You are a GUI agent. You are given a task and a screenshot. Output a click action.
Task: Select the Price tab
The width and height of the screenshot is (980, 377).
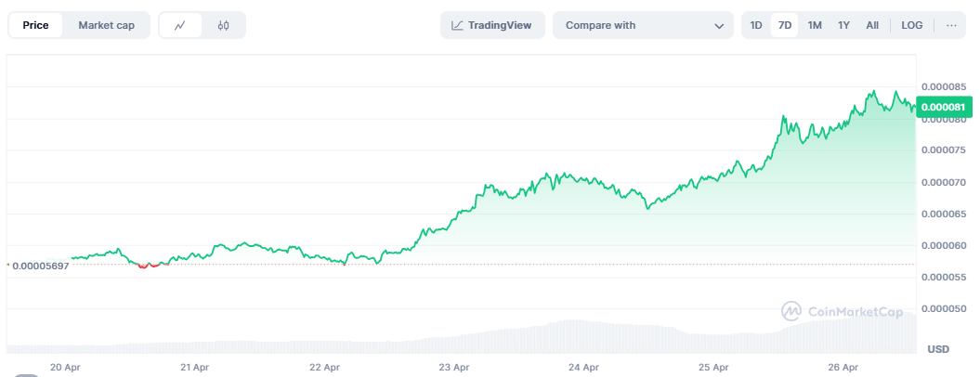coord(35,25)
